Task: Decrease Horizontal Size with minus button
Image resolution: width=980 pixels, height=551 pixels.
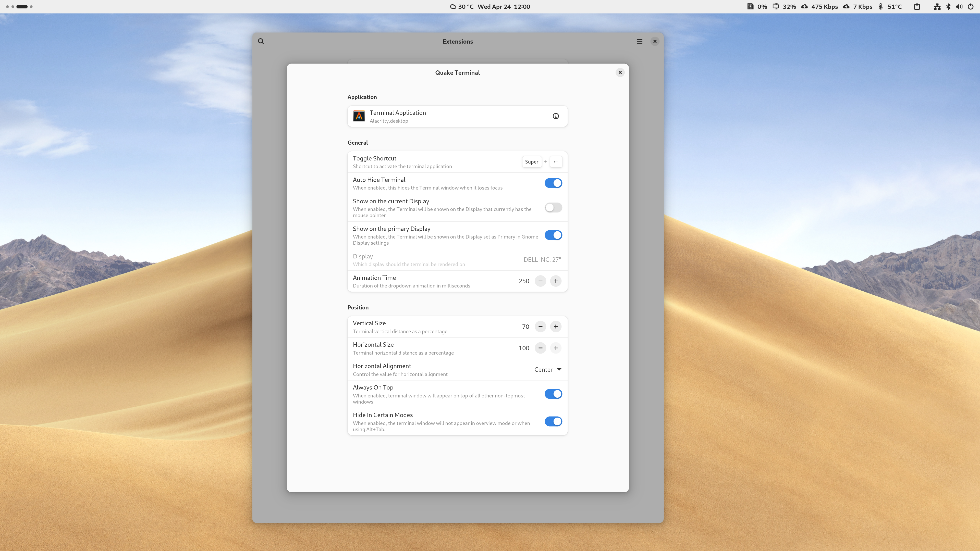Action: 540,348
